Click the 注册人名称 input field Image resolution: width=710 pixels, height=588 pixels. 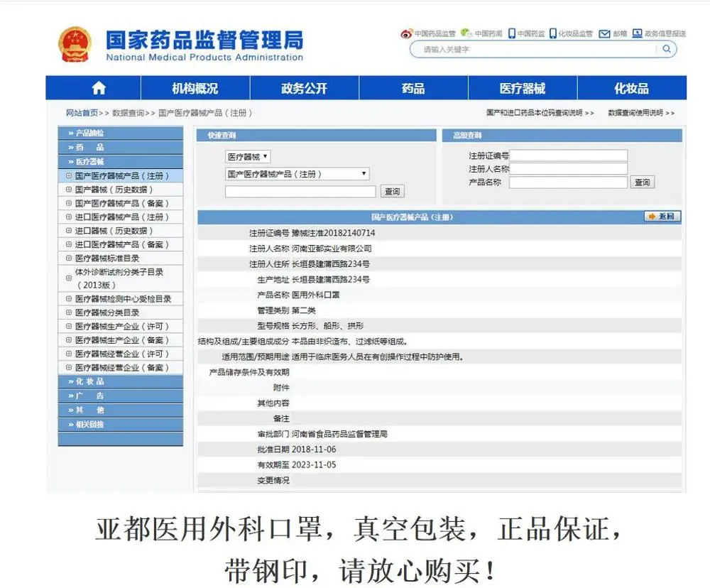click(568, 169)
